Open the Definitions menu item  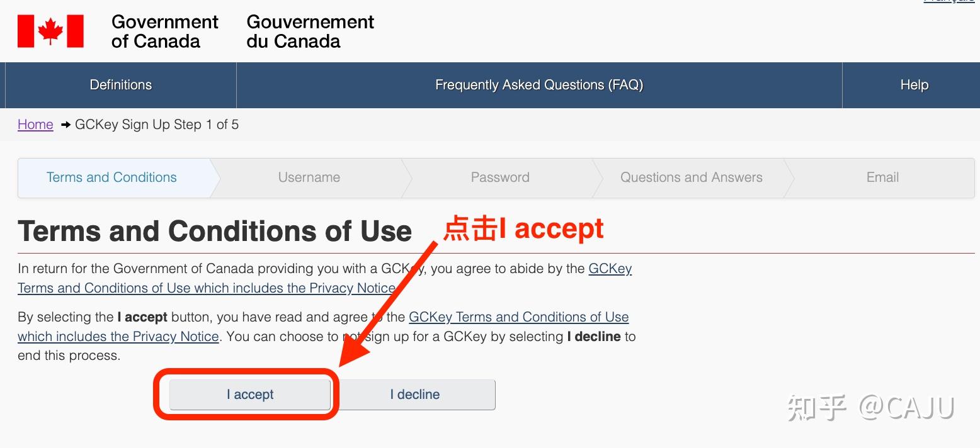121,85
